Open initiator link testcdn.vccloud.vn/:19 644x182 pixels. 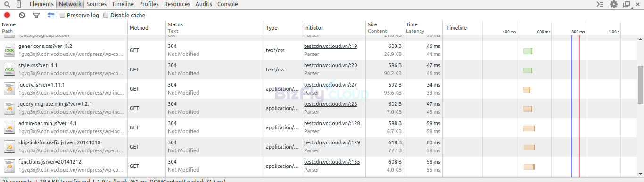point(330,46)
